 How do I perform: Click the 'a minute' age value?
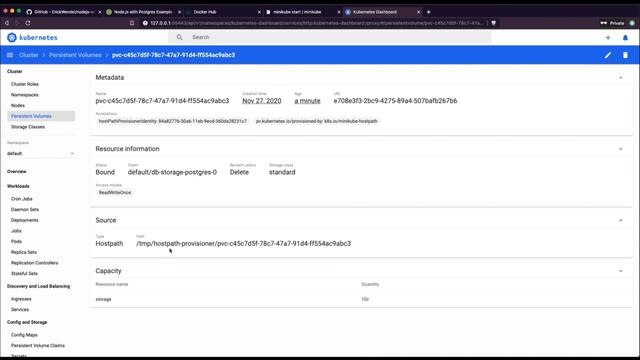click(307, 101)
